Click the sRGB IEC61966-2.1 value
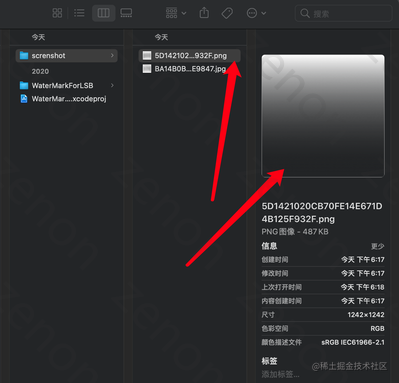The width and height of the screenshot is (399, 383). (353, 342)
